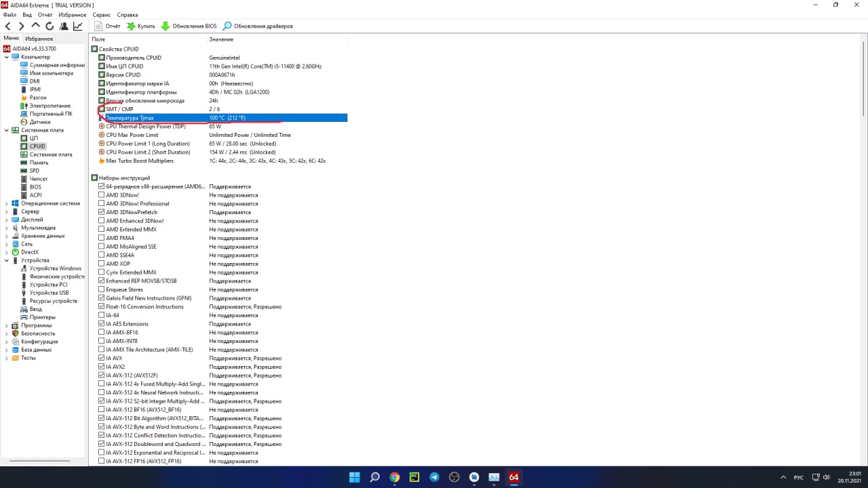This screenshot has width=868, height=488.
Task: Collapse the Компьютер tree node
Action: [7, 57]
